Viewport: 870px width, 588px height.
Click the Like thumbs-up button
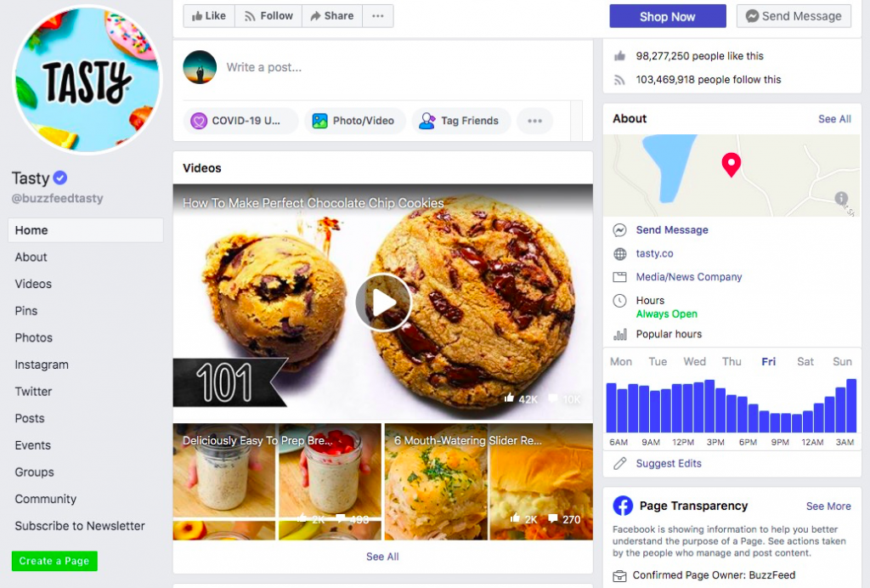[209, 16]
